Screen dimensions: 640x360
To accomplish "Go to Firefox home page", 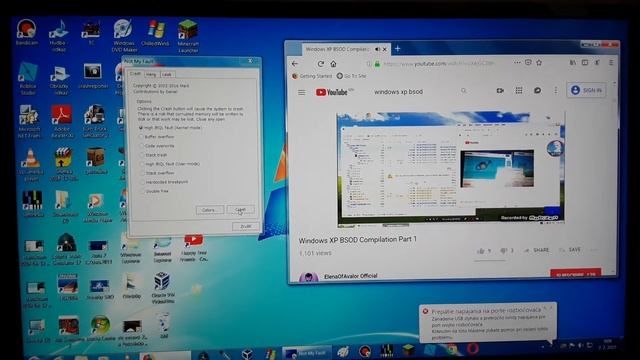I will tap(333, 64).
